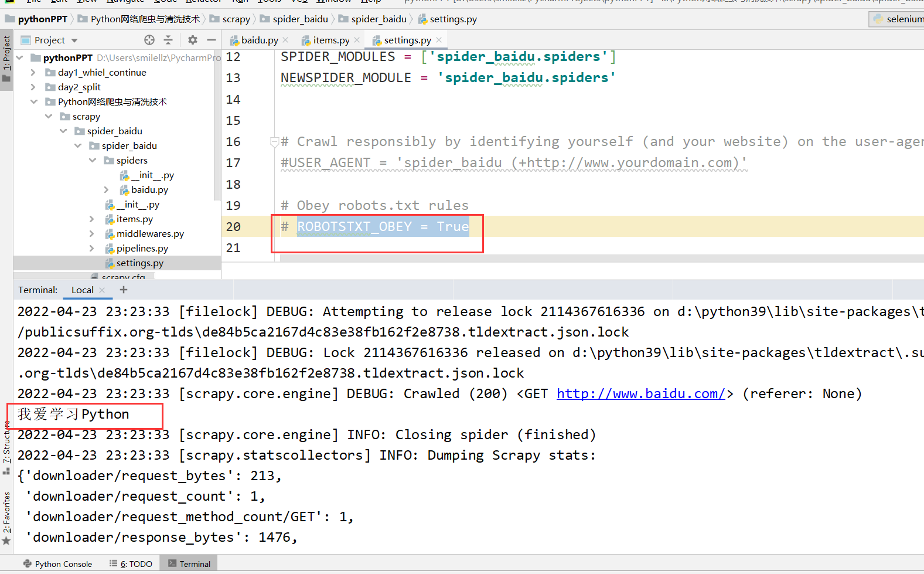Open the 6: TODO tool window
Image resolution: width=924 pixels, height=574 pixels.
pyautogui.click(x=131, y=564)
